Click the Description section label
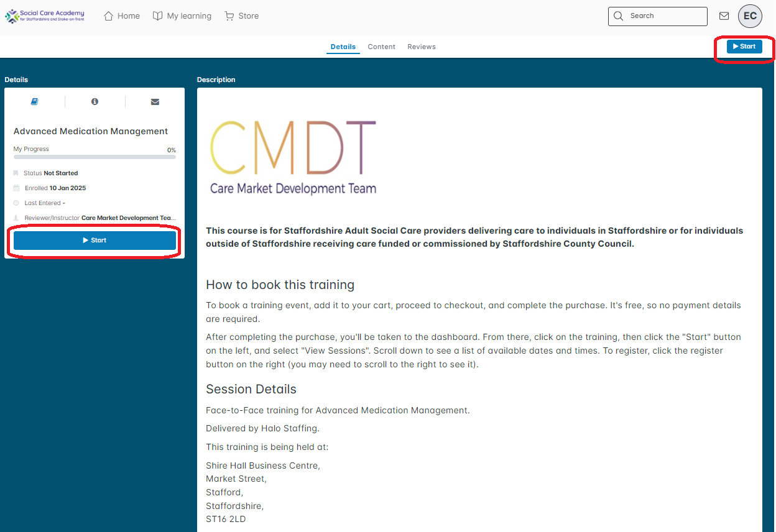 tap(216, 80)
